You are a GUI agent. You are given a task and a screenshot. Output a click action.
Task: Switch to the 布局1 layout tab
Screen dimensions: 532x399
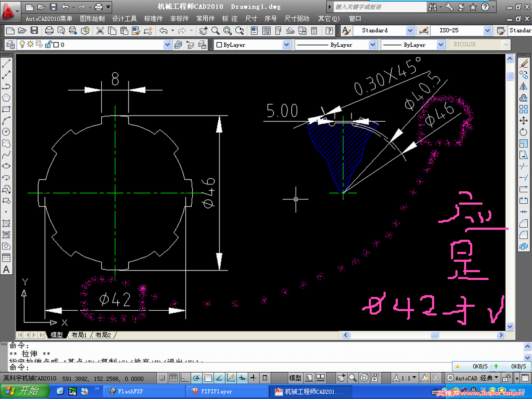coord(79,335)
